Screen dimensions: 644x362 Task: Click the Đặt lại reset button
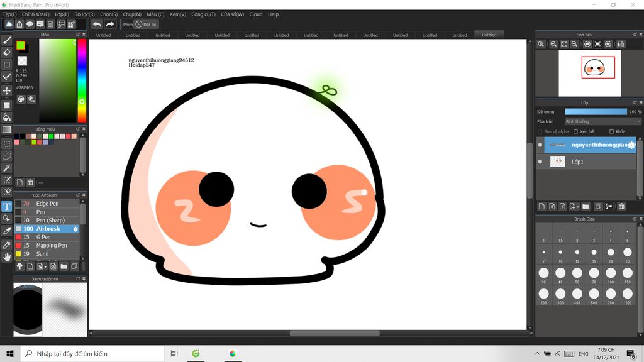point(146,25)
